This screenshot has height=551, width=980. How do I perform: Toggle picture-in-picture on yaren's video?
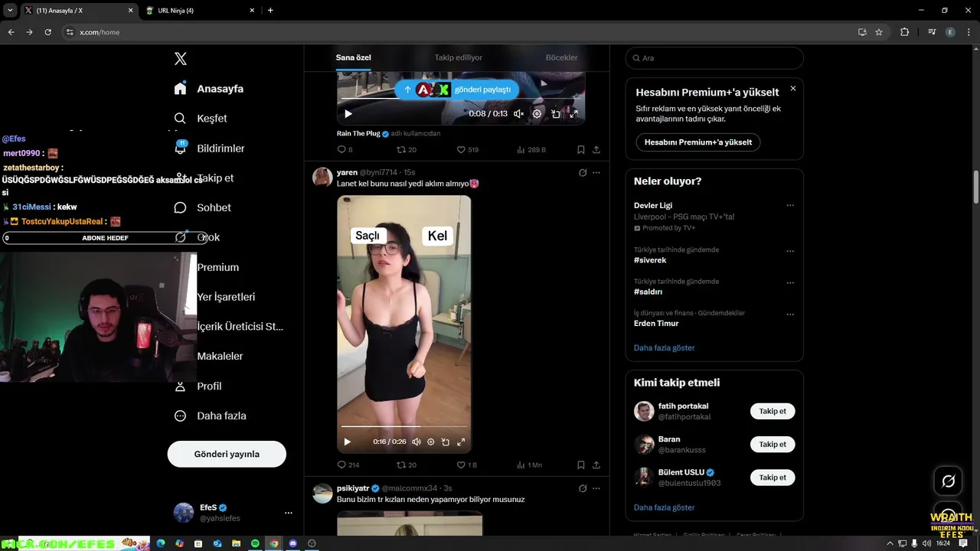pos(446,442)
